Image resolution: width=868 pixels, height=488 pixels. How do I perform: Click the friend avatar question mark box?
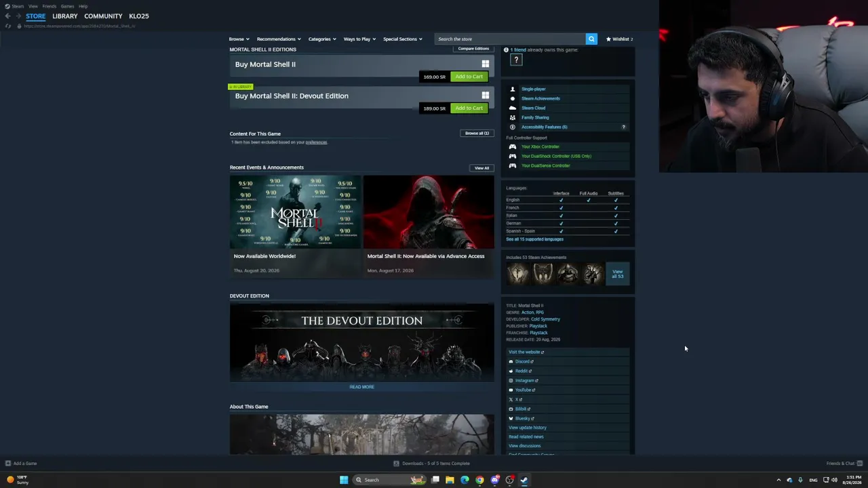point(516,60)
